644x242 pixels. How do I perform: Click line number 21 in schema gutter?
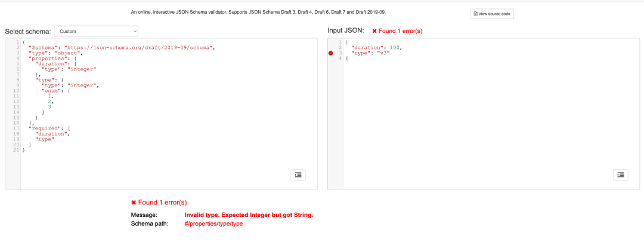click(x=17, y=150)
